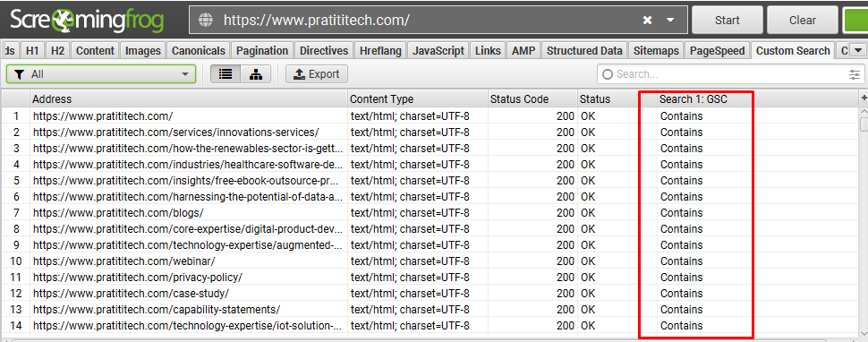Screen dimensions: 868x342
Task: Click the vertical scrollbar thumb of the table
Action: click(864, 124)
